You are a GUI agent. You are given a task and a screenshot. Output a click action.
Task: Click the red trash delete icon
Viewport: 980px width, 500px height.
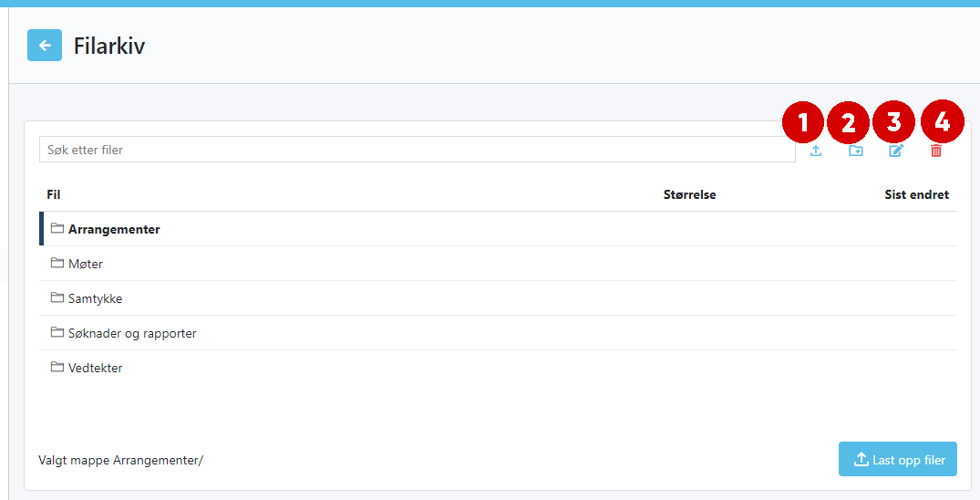tap(936, 151)
